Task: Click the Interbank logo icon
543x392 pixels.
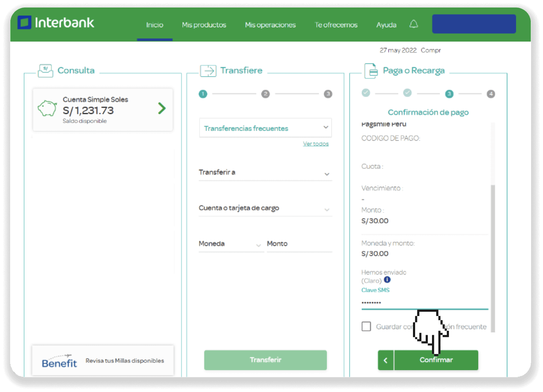Action: tap(24, 22)
